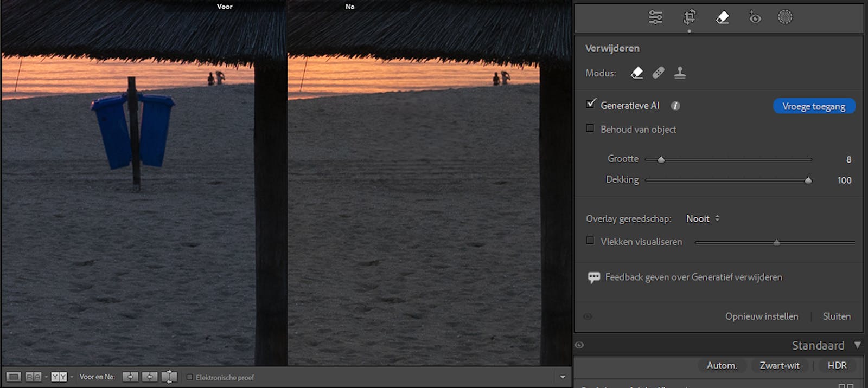Click the Dekking slider handle

[808, 180]
